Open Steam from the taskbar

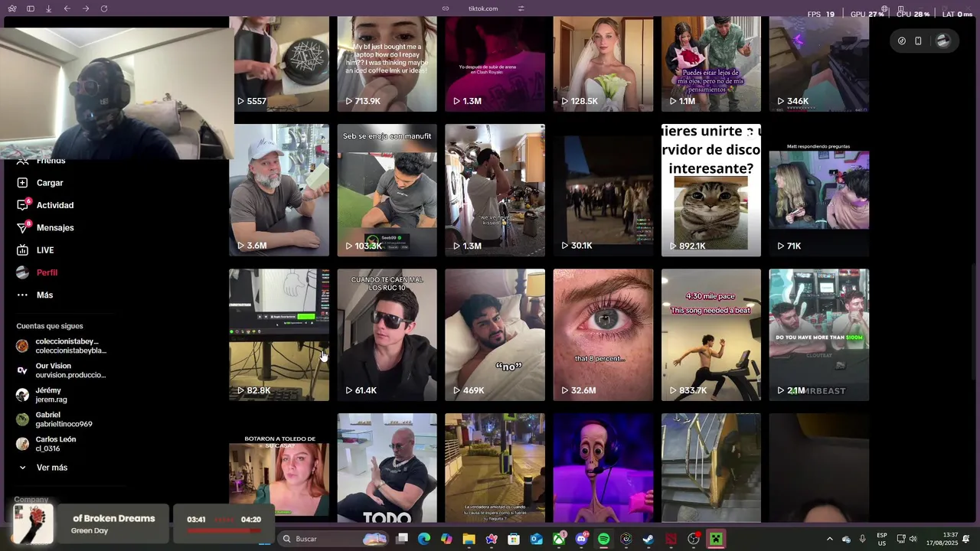(648, 539)
